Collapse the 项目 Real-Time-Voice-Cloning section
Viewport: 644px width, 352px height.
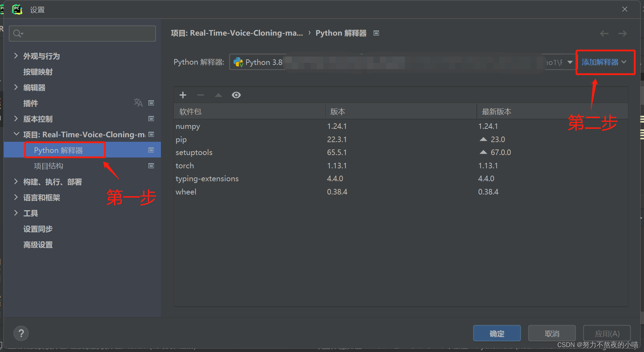pos(16,134)
